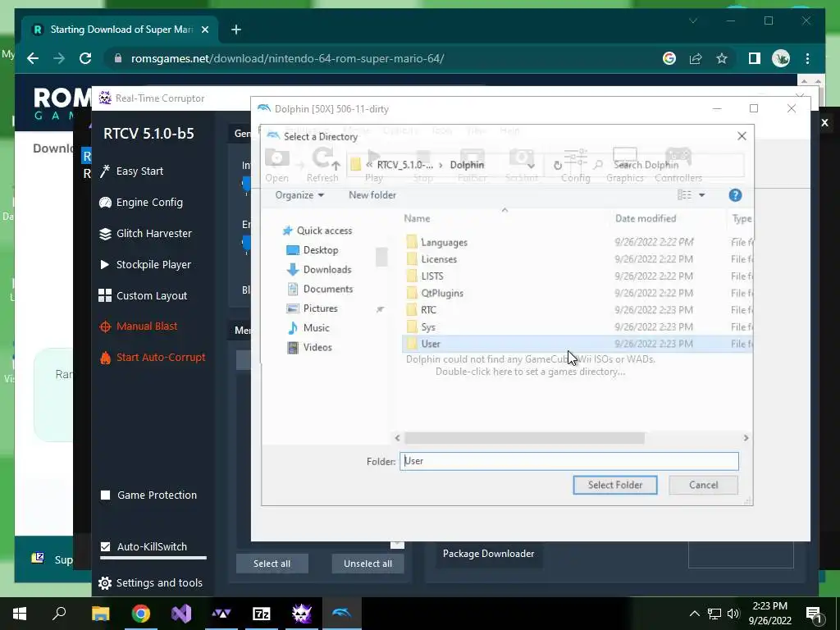This screenshot has width=840, height=630.
Task: Click Unselect all button in RTCV
Action: coord(368,564)
